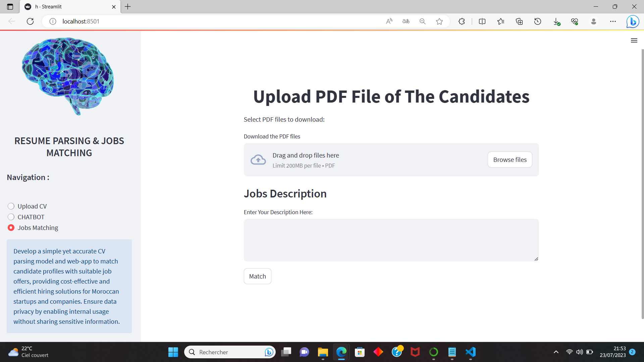Click the Favorites star icon
Viewport: 644px width, 362px height.
pyautogui.click(x=439, y=21)
